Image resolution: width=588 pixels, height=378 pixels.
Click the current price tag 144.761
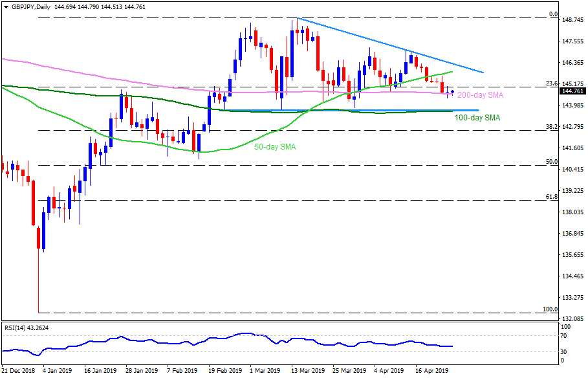pyautogui.click(x=572, y=91)
